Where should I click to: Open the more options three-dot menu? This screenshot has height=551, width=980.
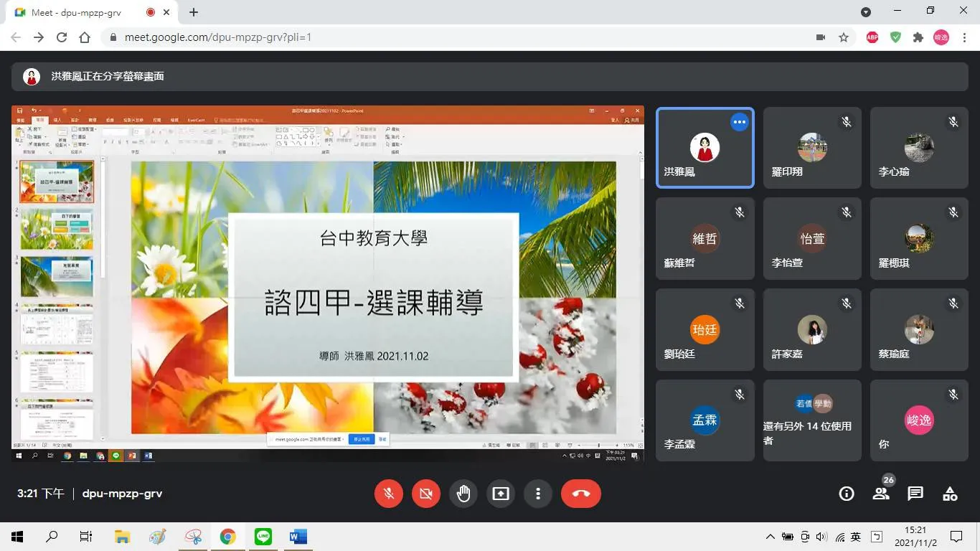coord(538,494)
